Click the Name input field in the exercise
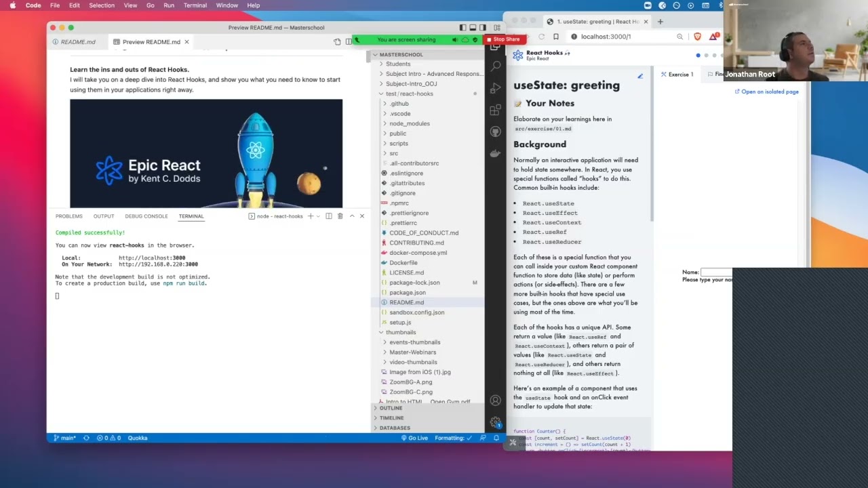 click(x=716, y=272)
